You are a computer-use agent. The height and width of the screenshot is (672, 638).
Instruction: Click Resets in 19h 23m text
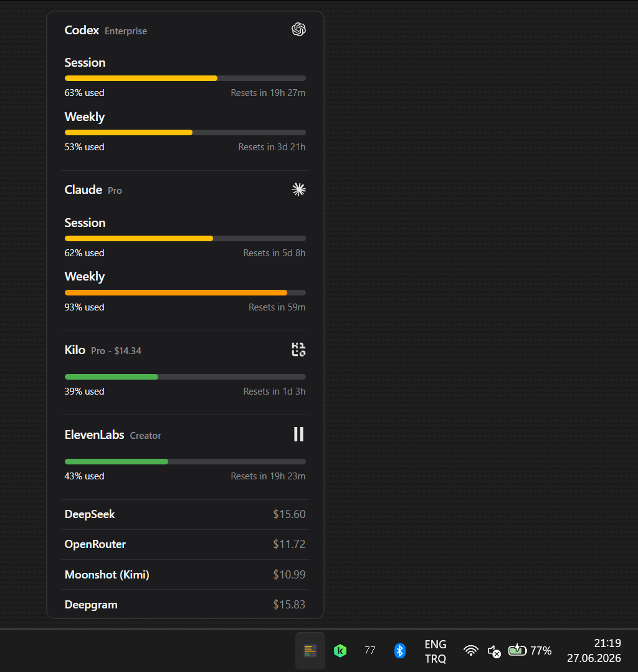269,476
